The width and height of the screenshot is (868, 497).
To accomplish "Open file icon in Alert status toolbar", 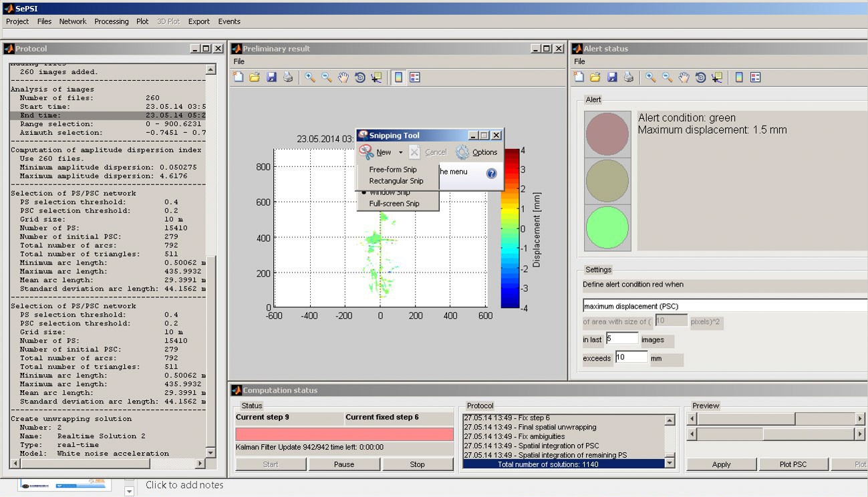I will [x=595, y=77].
